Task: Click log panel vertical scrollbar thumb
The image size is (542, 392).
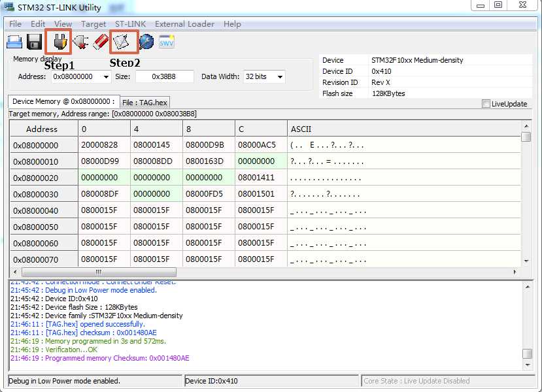Action: 528,353
